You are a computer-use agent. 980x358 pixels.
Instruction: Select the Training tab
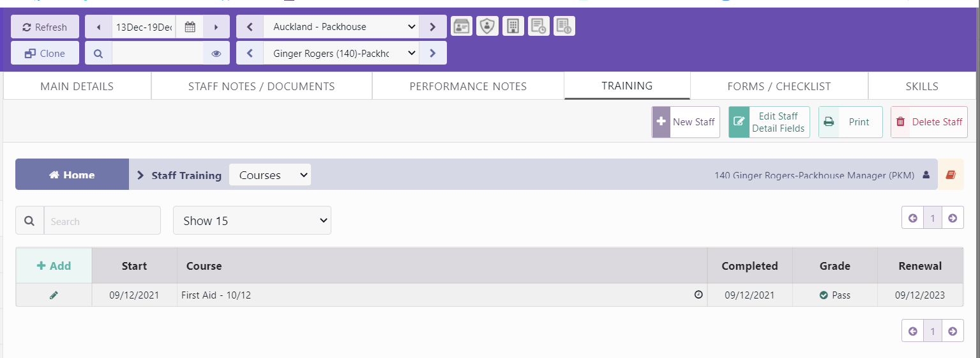[627, 85]
